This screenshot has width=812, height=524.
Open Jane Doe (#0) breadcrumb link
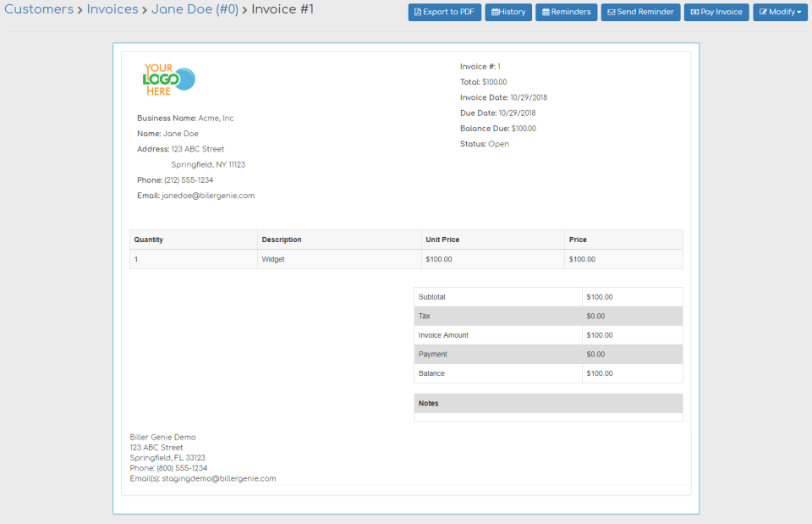195,10
